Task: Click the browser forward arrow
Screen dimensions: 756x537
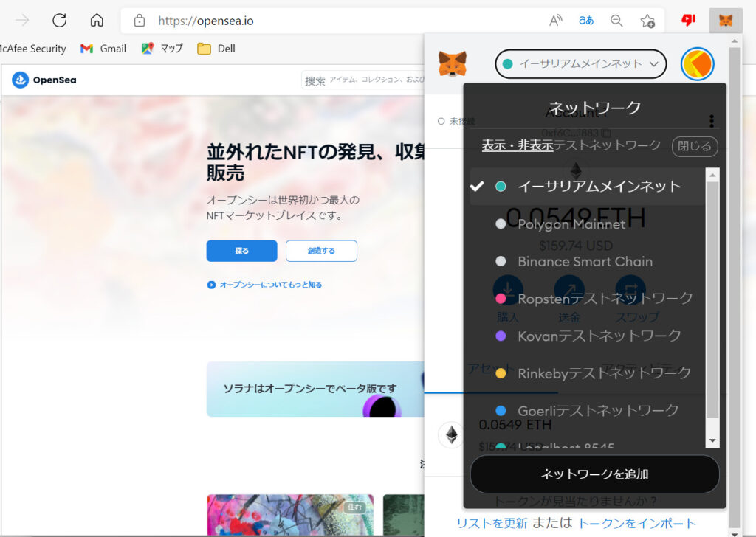Action: 22,20
